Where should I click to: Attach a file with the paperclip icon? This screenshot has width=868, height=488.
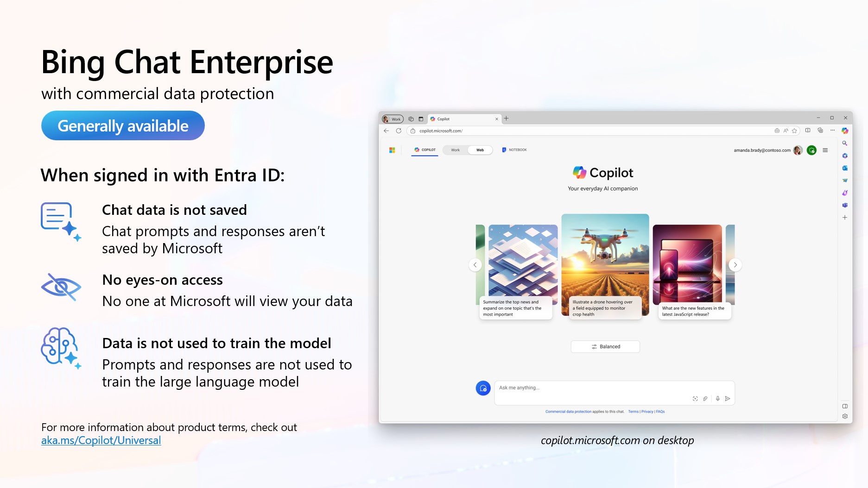(x=705, y=399)
